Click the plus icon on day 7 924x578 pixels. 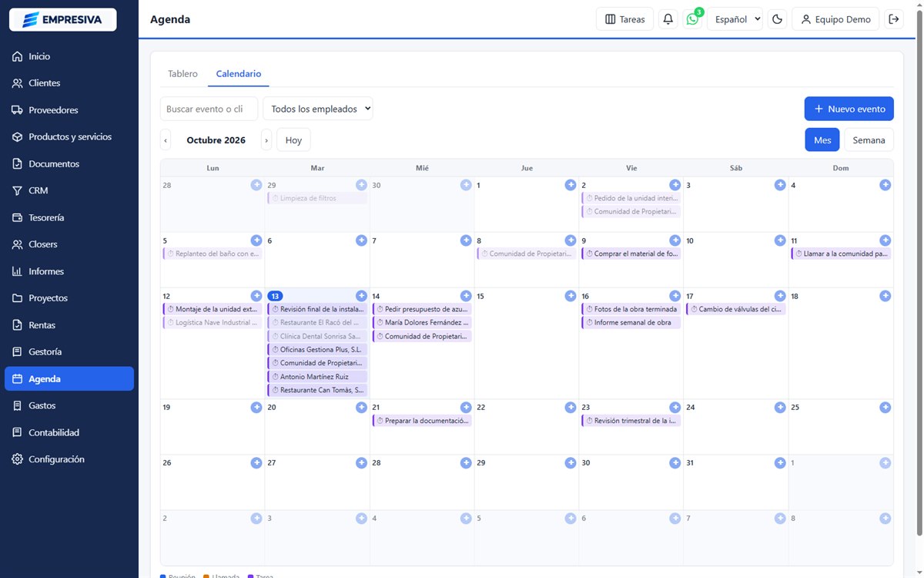coord(466,240)
